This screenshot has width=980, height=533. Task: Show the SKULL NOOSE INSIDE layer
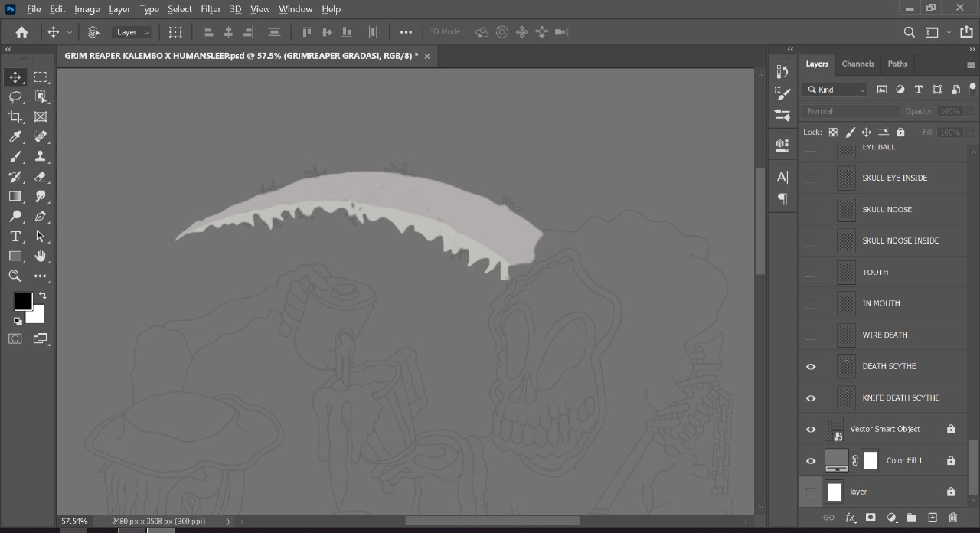pyautogui.click(x=811, y=240)
